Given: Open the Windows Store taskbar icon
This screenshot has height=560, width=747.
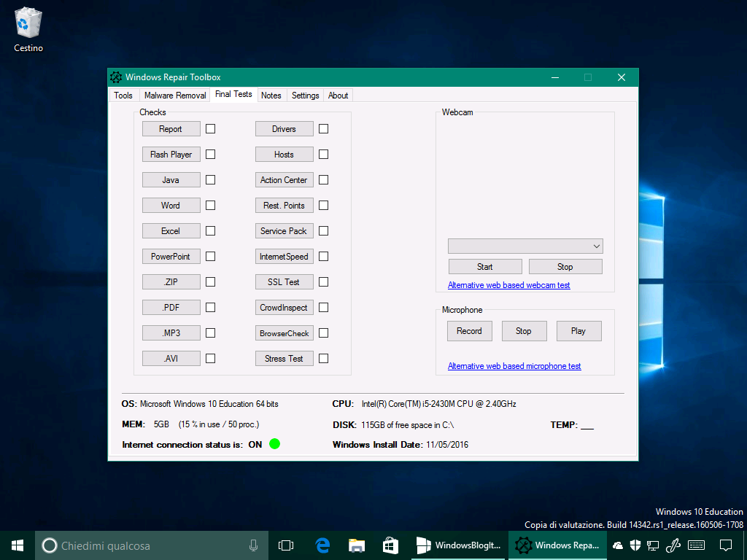Looking at the screenshot, I should click(390, 545).
